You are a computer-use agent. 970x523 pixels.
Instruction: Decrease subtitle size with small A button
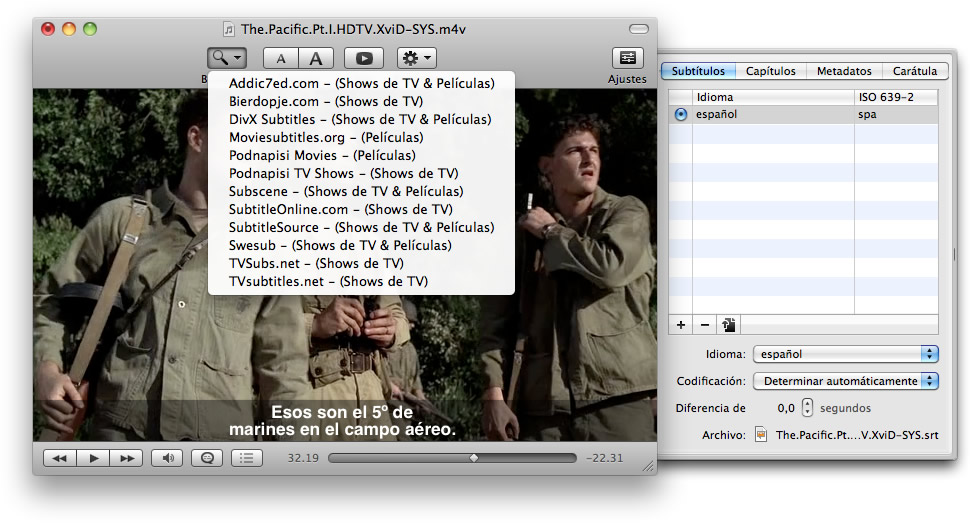coord(281,58)
